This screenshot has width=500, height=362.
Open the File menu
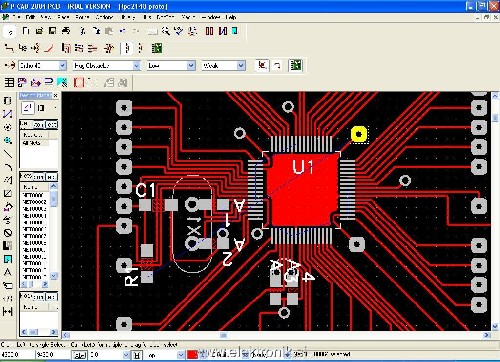coord(16,17)
